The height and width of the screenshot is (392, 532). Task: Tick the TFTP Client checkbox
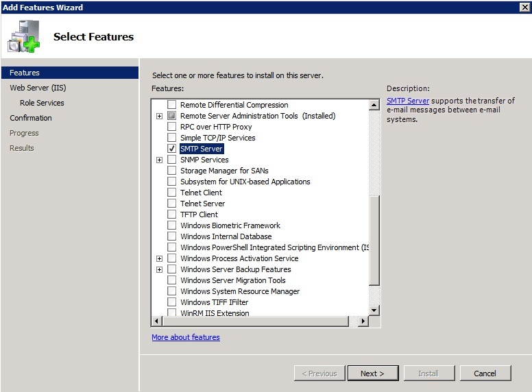[x=172, y=215]
